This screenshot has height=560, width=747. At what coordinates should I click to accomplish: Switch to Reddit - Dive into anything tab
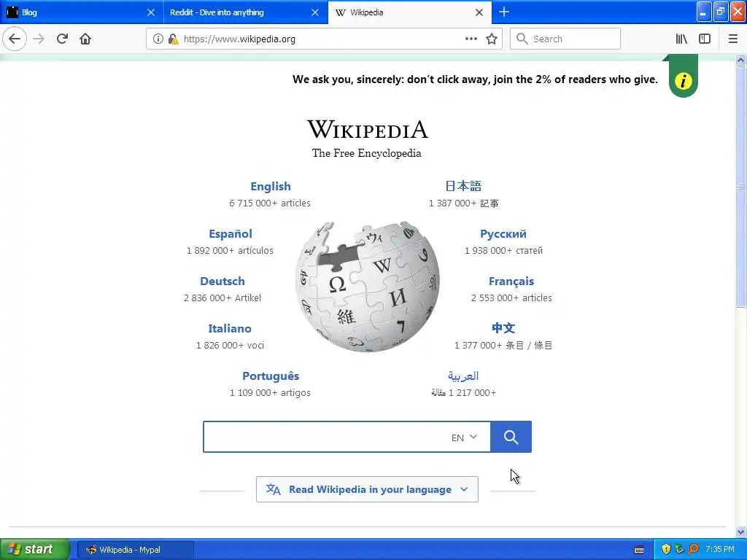pyautogui.click(x=245, y=12)
